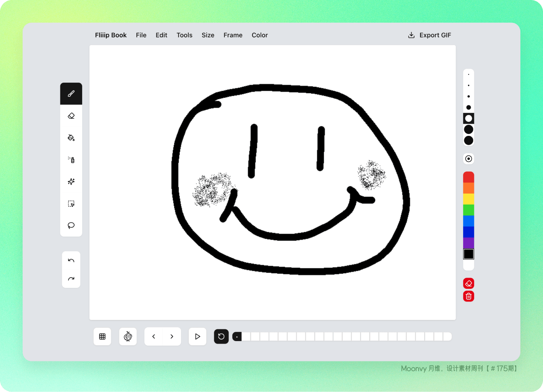This screenshot has height=392, width=543.
Task: Pick the black color swatch
Action: (x=469, y=254)
